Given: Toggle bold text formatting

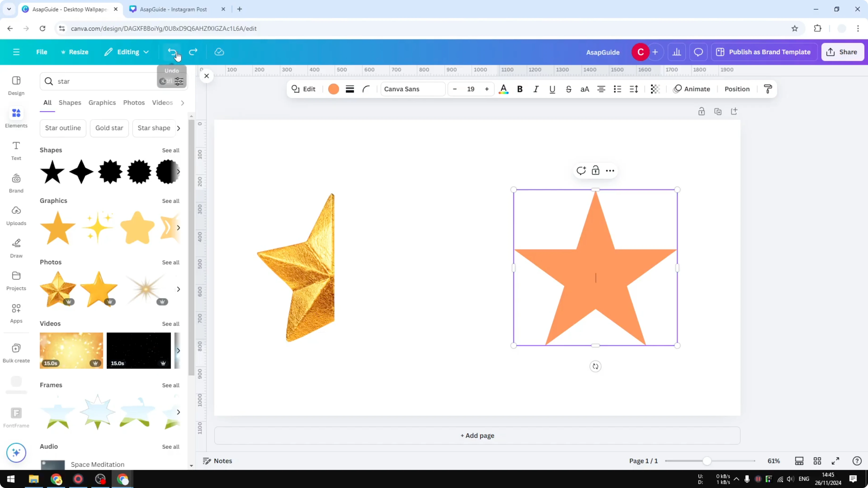Looking at the screenshot, I should 520,89.
